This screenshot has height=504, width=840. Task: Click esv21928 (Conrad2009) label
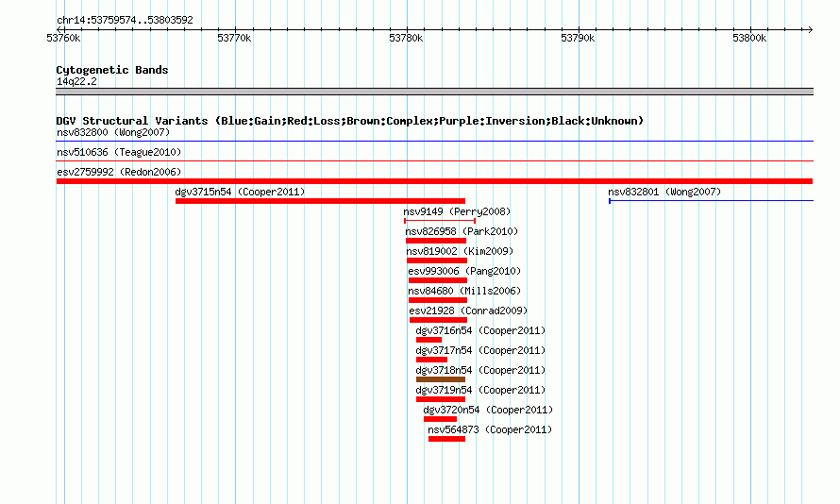click(468, 311)
